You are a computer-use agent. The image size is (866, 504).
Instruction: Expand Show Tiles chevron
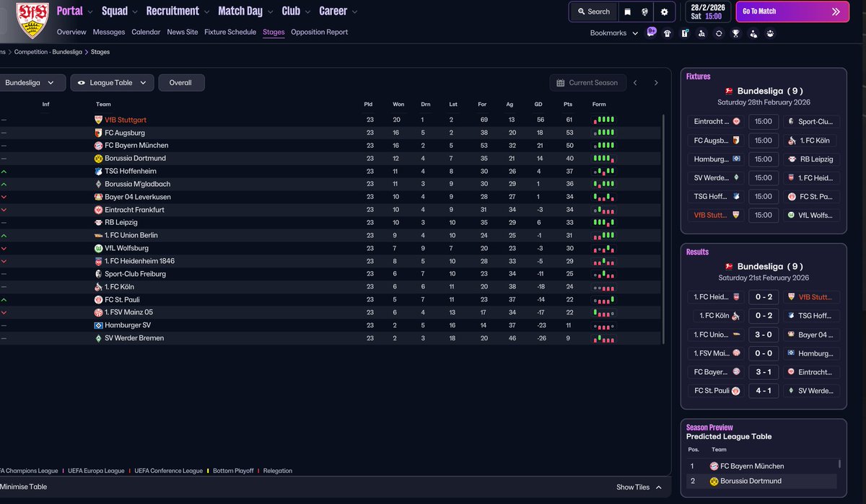tap(658, 487)
